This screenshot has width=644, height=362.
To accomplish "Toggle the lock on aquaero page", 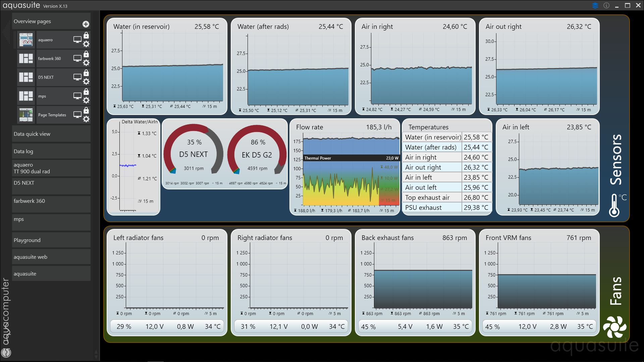I will coord(86,36).
